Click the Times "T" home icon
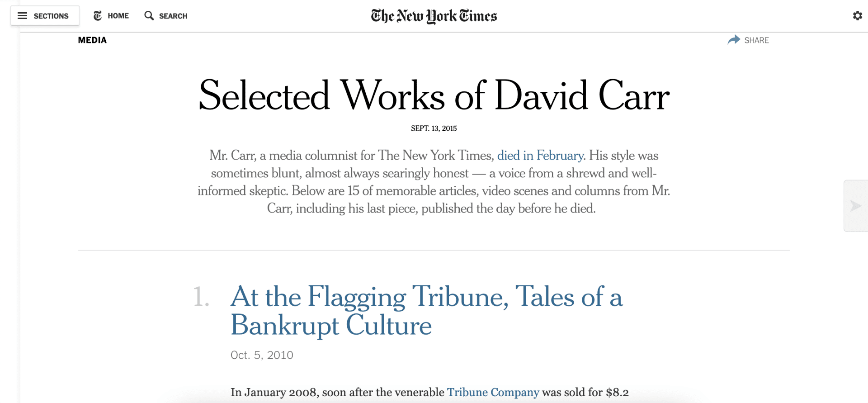Screen dimensions: 868x403 [98, 16]
